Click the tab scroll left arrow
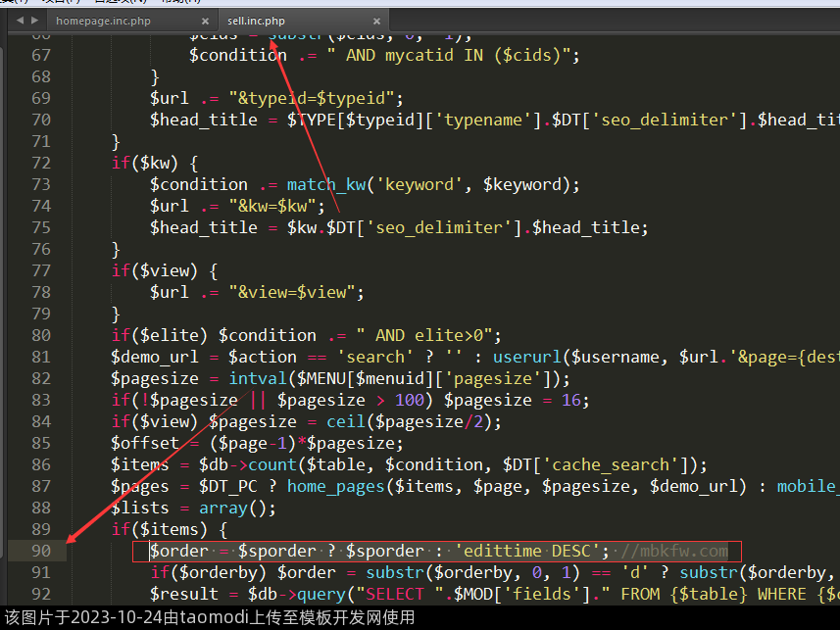This screenshot has width=840, height=630. 20,21
